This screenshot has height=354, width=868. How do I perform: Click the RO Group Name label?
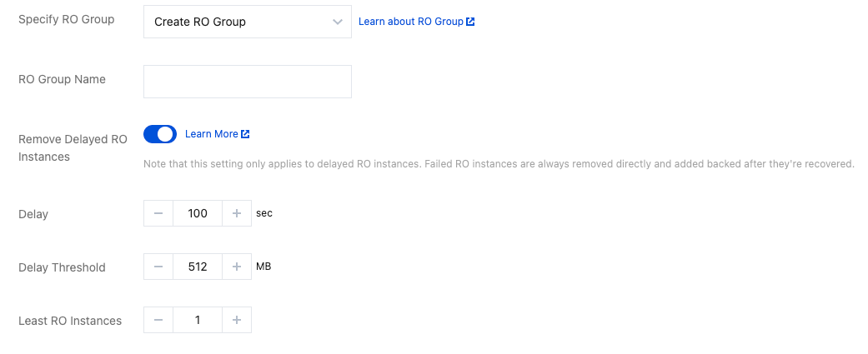[x=62, y=80]
